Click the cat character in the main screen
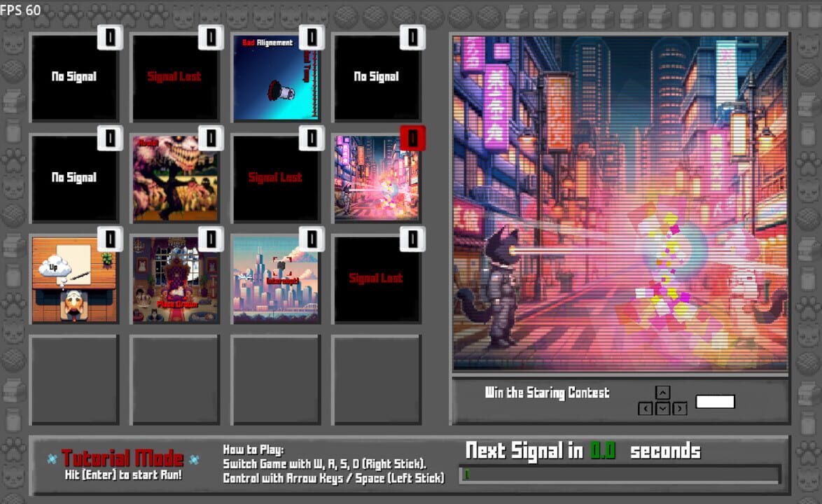The height and width of the screenshot is (504, 822). (x=496, y=287)
